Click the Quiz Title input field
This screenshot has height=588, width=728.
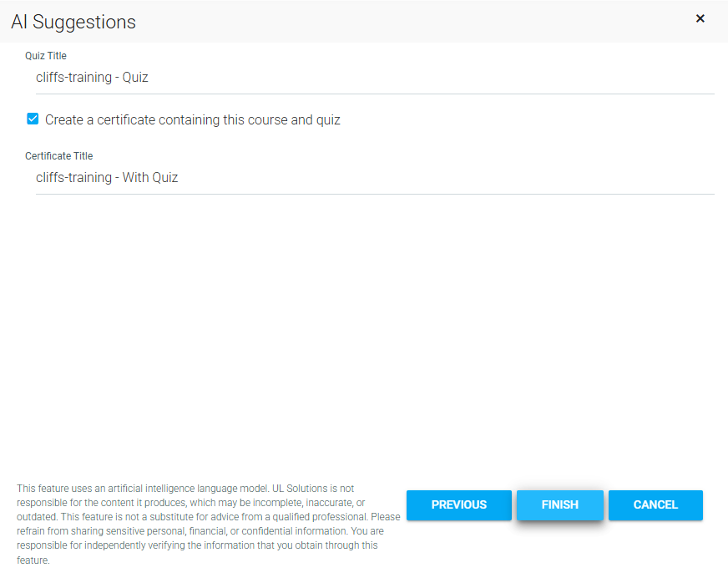tap(376, 78)
